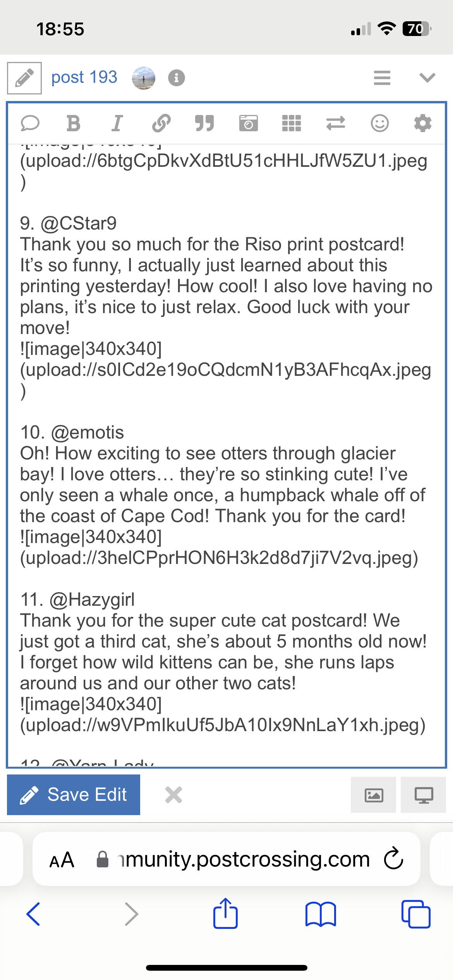Click the Save Edit button
This screenshot has width=453, height=980.
(x=74, y=795)
